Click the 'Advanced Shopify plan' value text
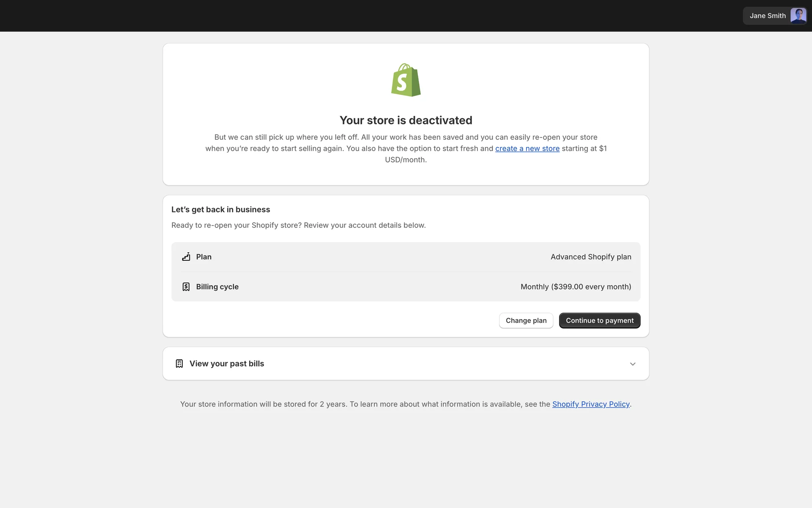812x508 pixels. [x=590, y=257]
